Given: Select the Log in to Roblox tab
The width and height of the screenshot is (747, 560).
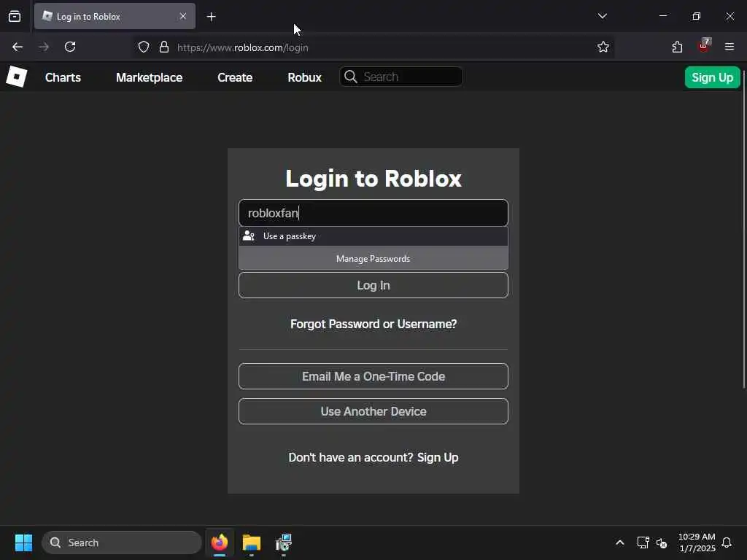Looking at the screenshot, I should (x=115, y=16).
